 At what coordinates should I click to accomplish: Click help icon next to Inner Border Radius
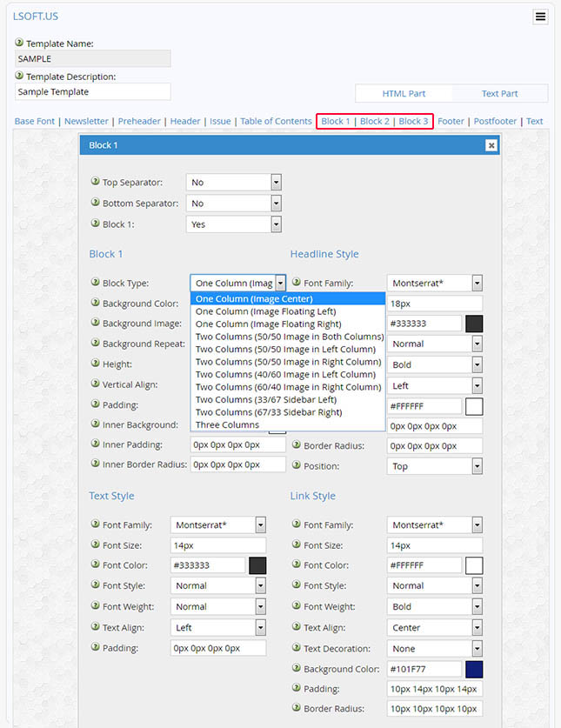pos(95,464)
